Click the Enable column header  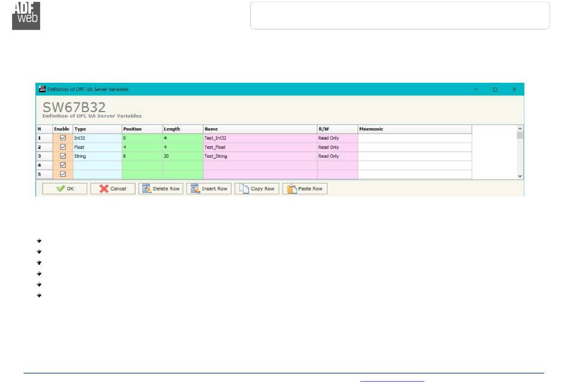[62, 129]
